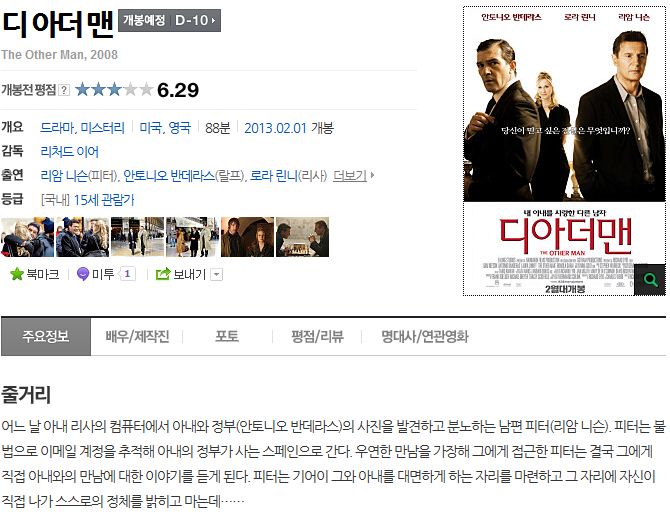Open the 명대사/연관영화 tab

coord(425,336)
